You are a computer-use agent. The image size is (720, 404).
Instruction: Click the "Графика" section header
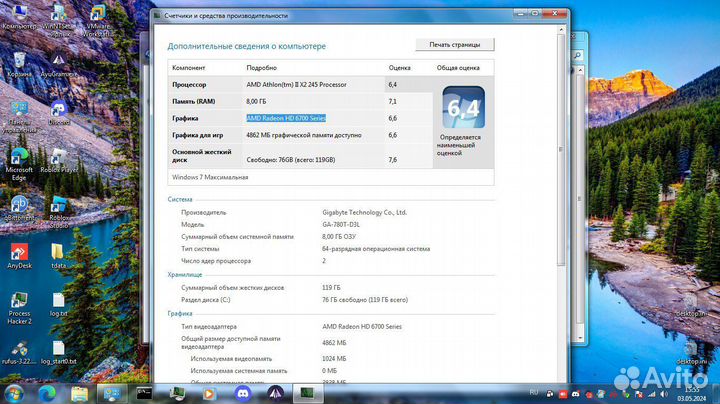[180, 313]
